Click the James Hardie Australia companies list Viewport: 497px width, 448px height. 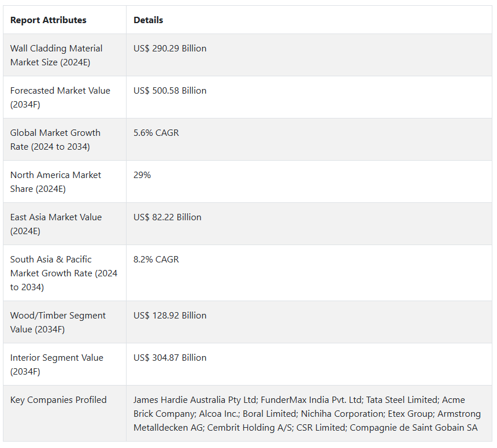coord(306,414)
